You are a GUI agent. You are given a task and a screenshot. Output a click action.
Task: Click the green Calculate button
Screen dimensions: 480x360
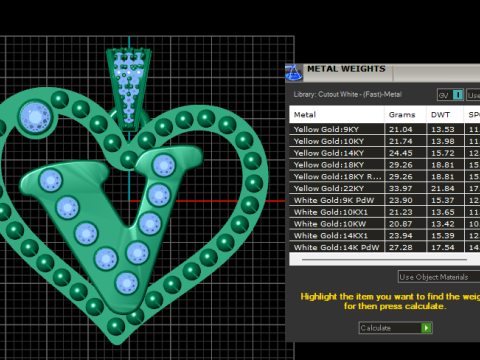(395, 328)
